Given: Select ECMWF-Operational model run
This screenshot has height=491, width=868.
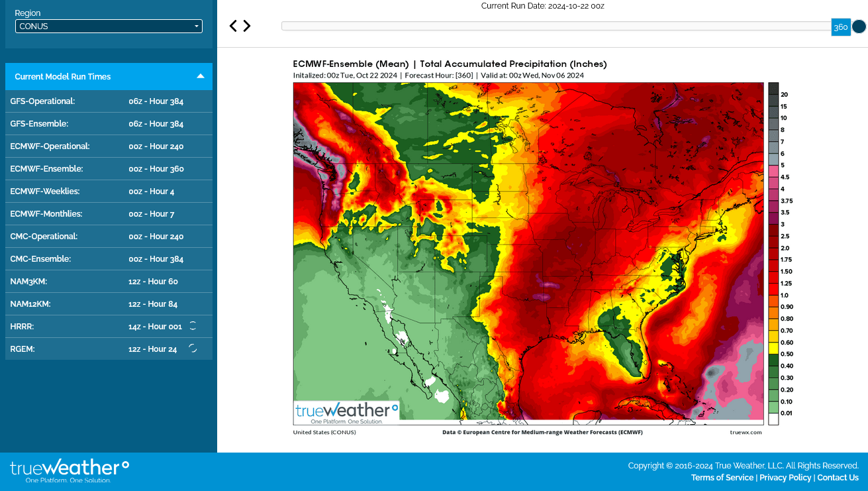Looking at the screenshot, I should point(109,146).
